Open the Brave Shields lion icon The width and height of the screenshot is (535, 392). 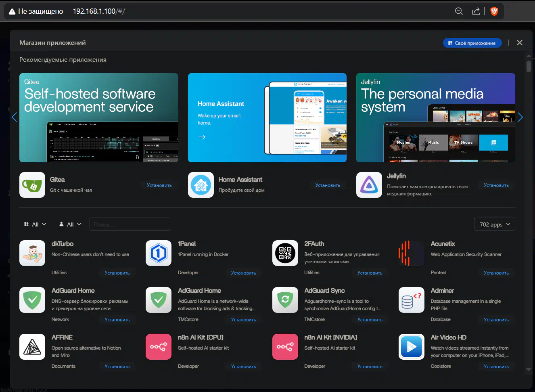[494, 11]
